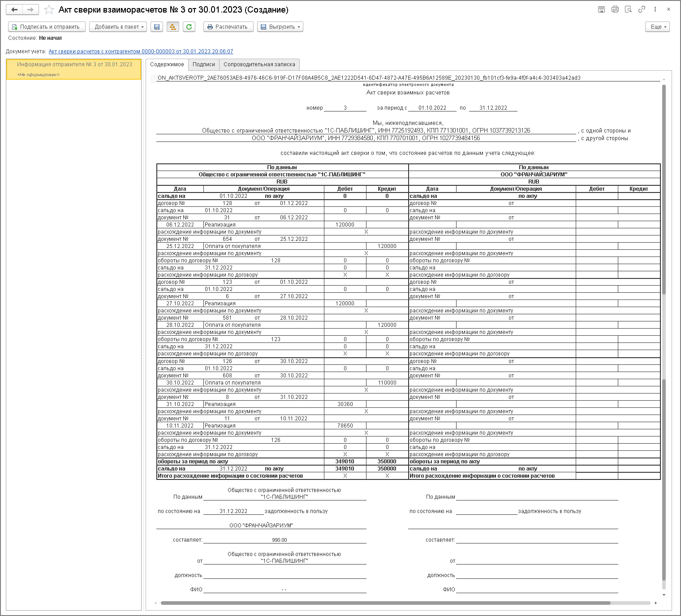Click the back navigation arrow

tap(14, 9)
